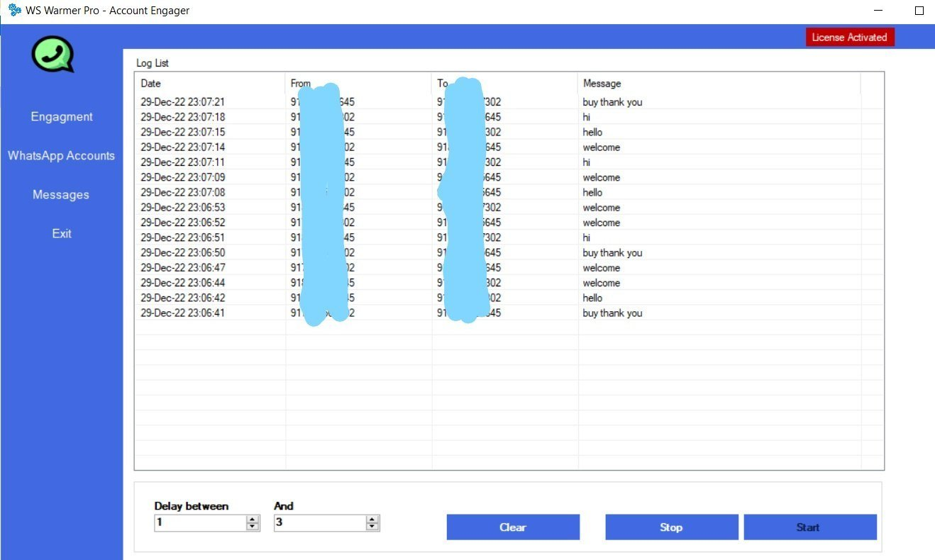The height and width of the screenshot is (560, 935).
Task: Decrease the 'Delay between' value with down arrow
Action: (253, 527)
